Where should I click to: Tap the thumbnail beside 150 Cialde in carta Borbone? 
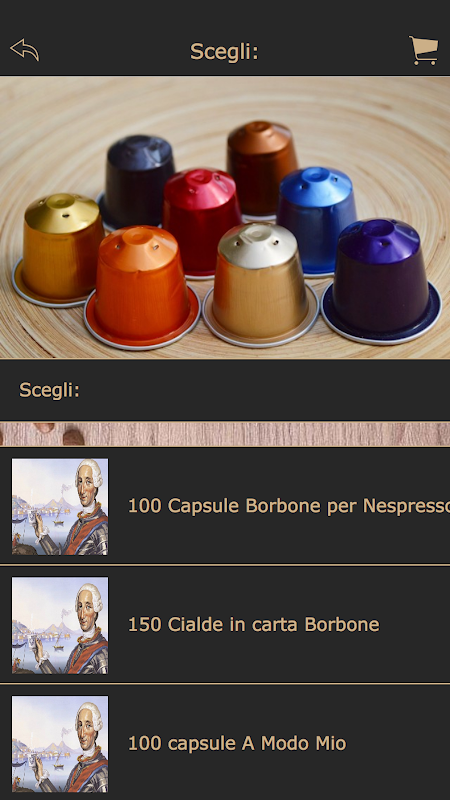[x=60, y=625]
